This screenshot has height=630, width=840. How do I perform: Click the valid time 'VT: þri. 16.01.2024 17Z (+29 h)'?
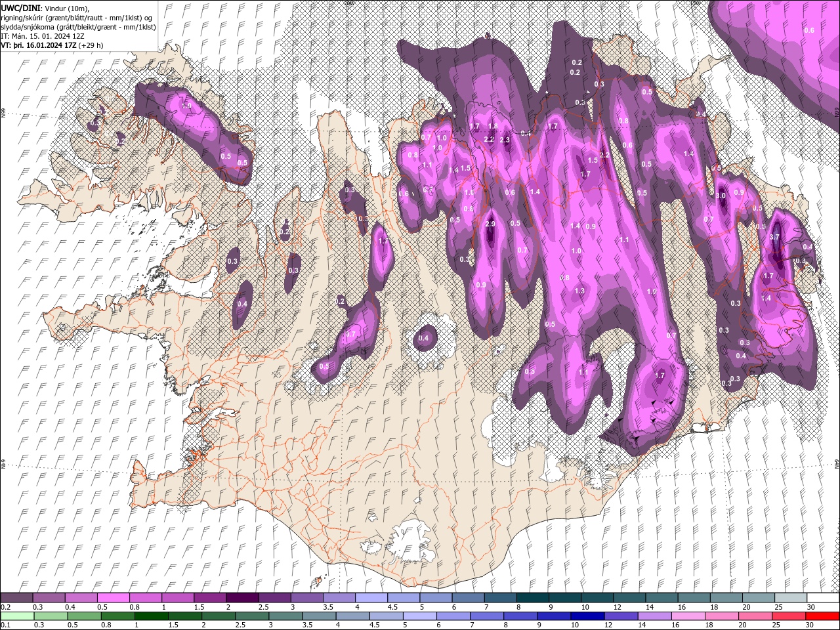(x=52, y=45)
